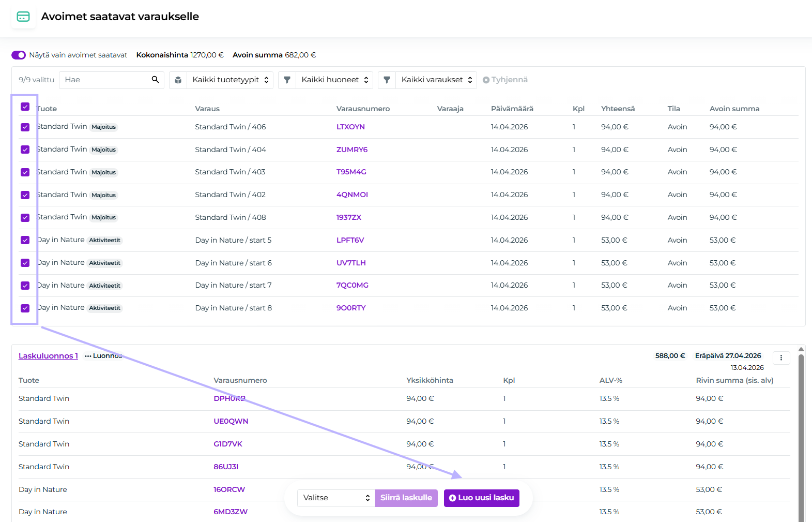Open the Valitse invoice selector
This screenshot has height=522, width=812.
[336, 498]
